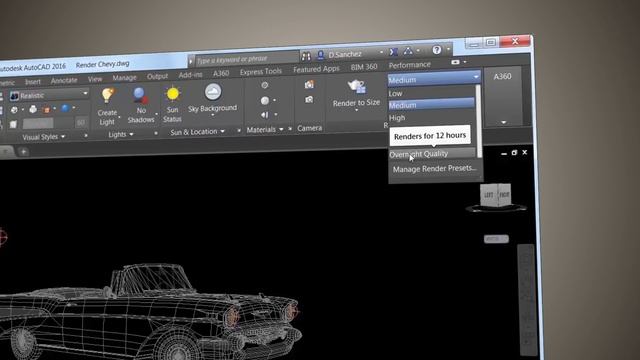Open the Create Light dropdown arrow
Screen dimensions: 640x360
119,117
